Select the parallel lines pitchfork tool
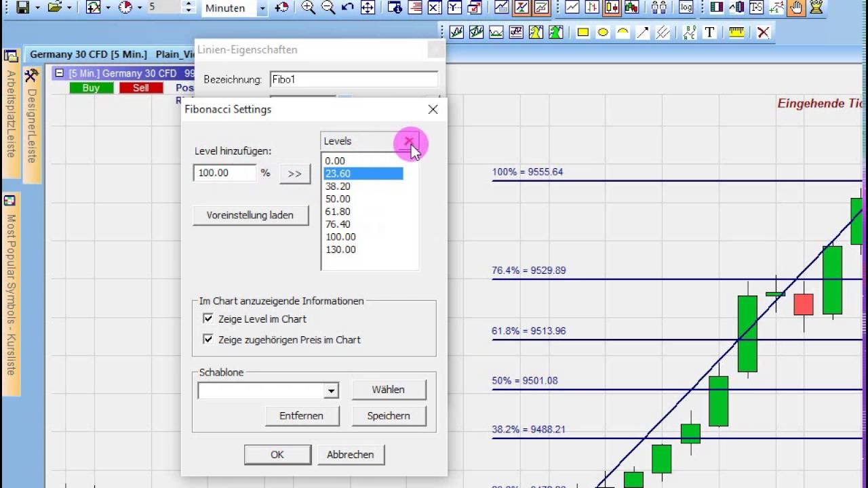The image size is (868, 488). [663, 33]
